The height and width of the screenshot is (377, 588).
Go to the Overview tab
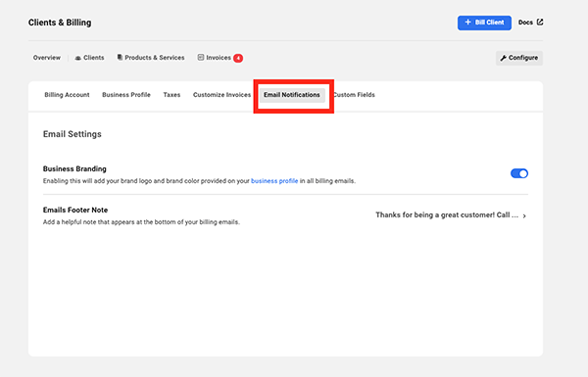[x=46, y=58]
